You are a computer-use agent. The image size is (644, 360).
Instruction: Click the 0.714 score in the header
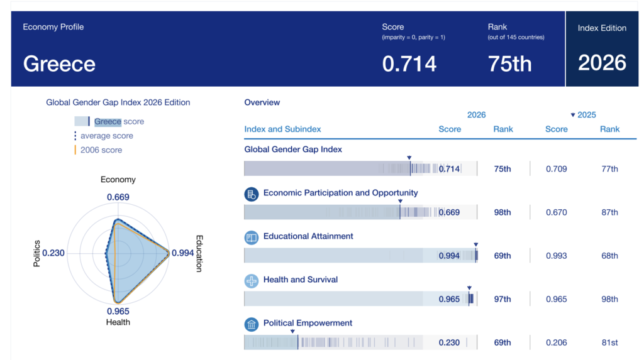pyautogui.click(x=409, y=64)
